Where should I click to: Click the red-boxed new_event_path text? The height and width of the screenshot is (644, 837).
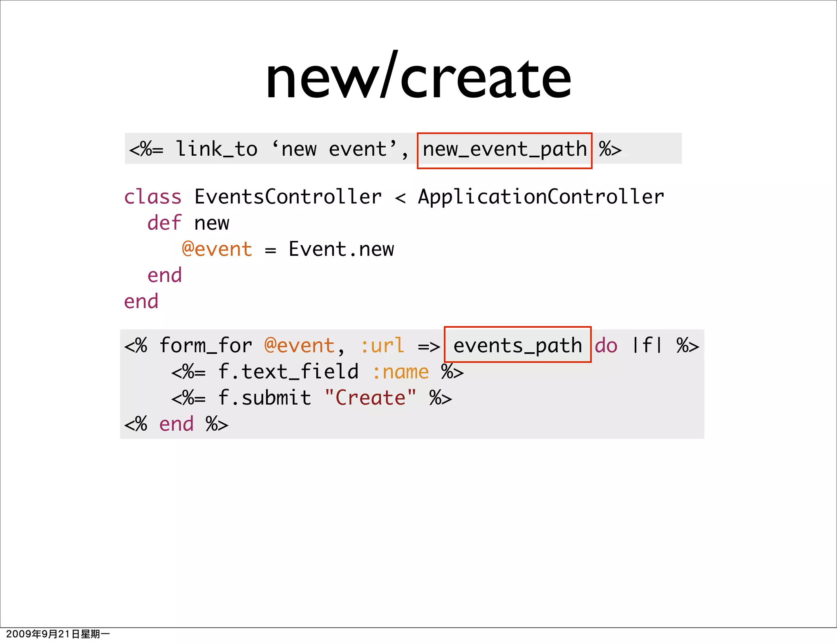pos(504,150)
